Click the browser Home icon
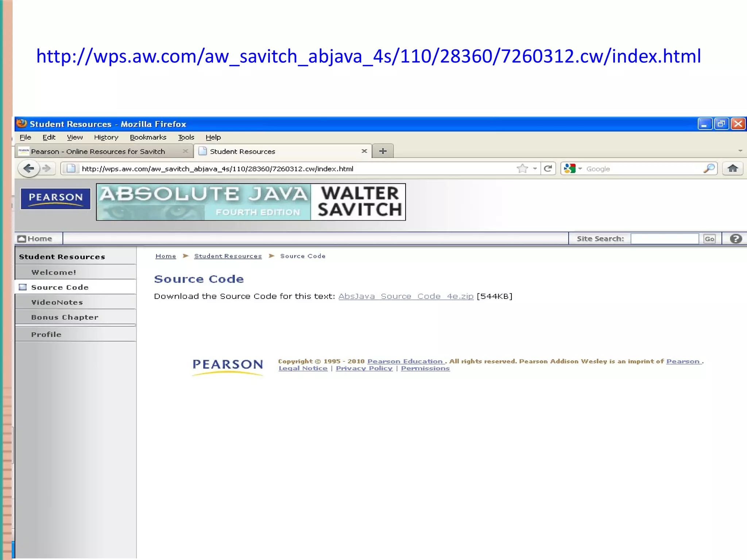 (732, 168)
